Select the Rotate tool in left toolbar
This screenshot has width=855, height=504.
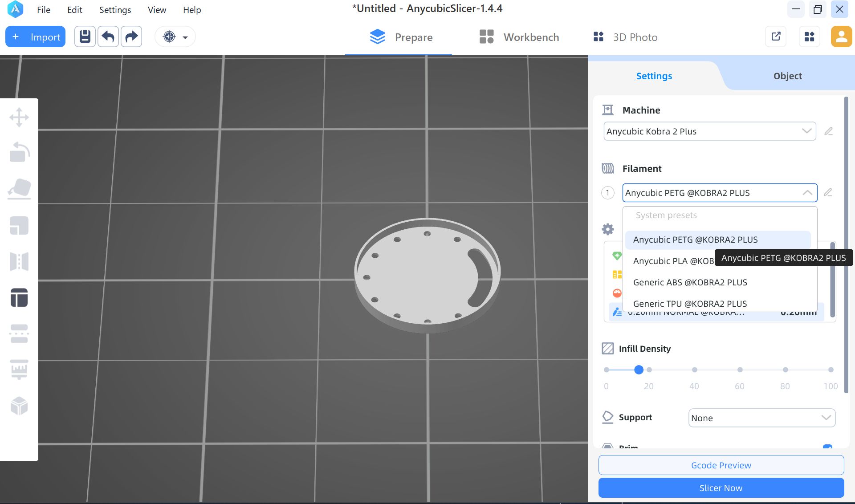point(19,152)
